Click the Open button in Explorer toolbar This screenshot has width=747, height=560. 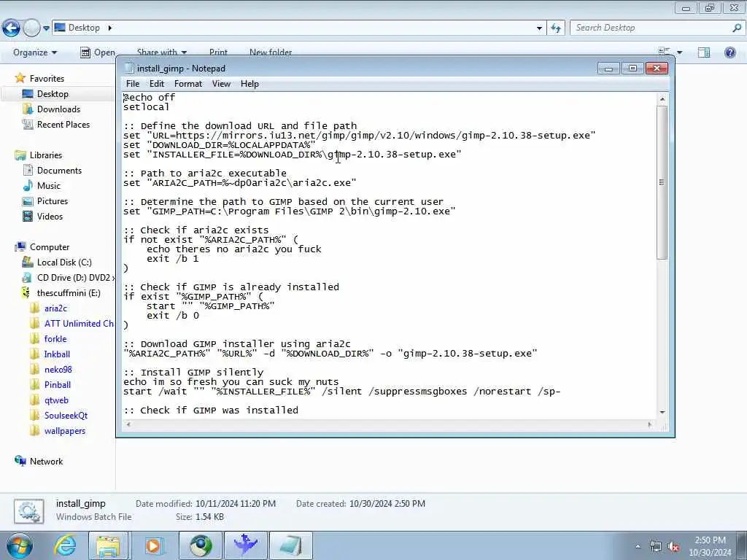tap(97, 52)
